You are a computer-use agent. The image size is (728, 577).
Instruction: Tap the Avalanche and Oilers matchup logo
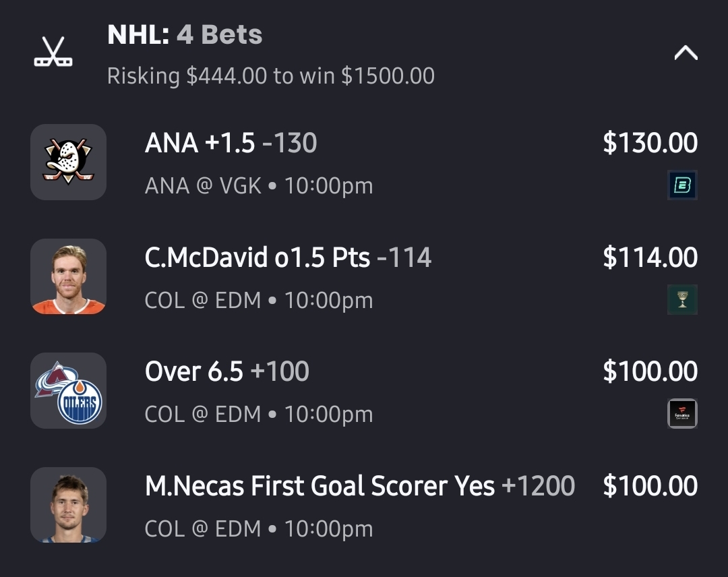[x=68, y=391]
